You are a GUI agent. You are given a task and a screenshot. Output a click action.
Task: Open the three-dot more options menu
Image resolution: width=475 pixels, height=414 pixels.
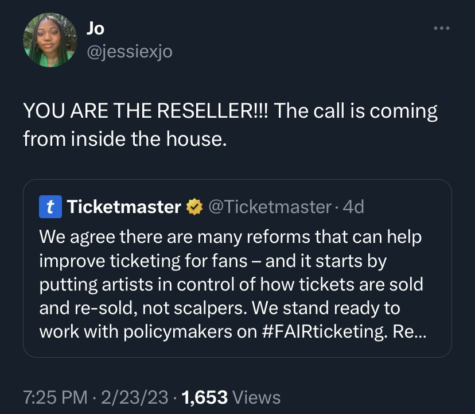click(x=442, y=28)
